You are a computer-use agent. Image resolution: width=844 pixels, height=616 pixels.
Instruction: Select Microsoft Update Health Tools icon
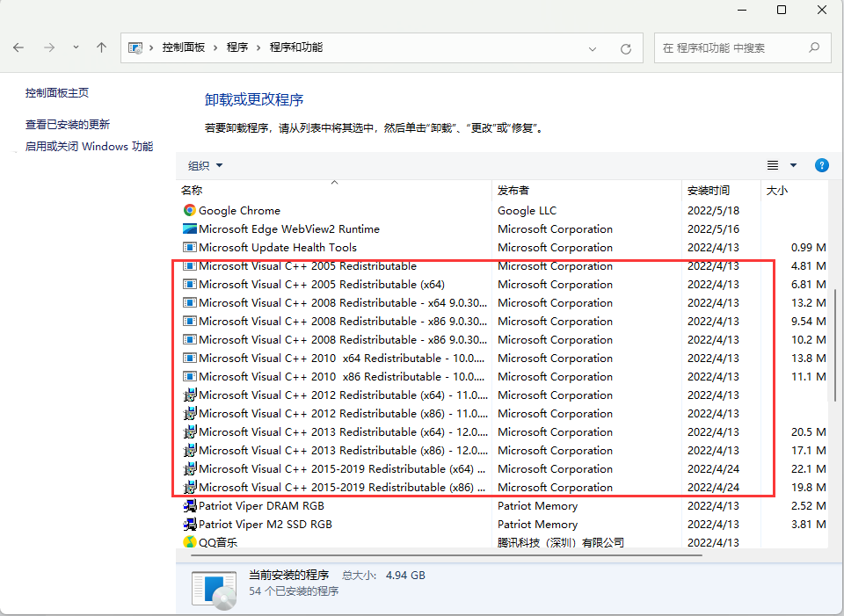pyautogui.click(x=190, y=248)
